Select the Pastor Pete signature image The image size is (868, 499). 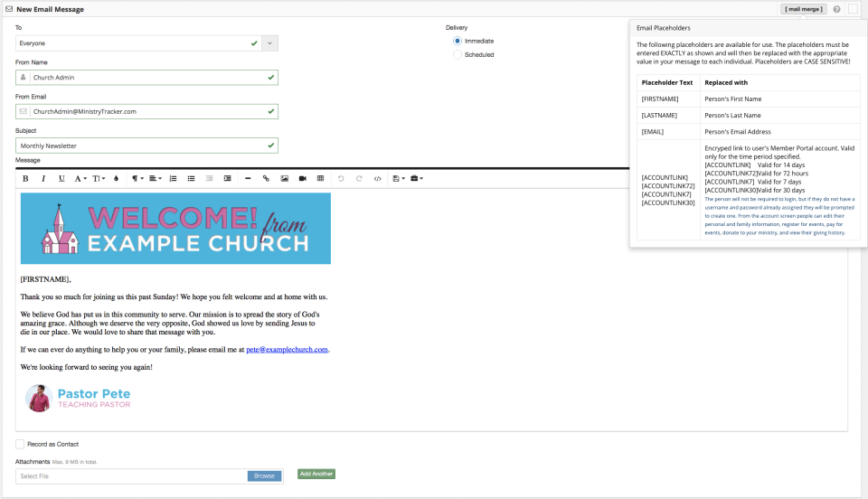[78, 398]
